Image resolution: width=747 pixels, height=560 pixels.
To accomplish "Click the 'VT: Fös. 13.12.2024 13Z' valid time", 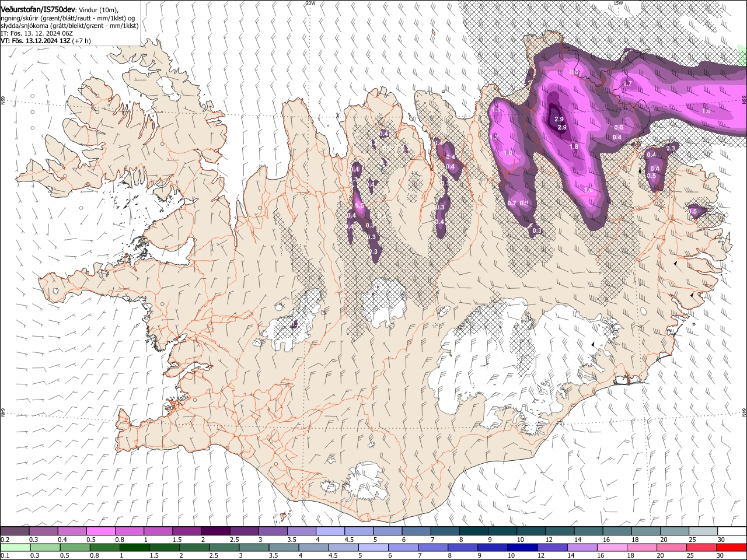I will pos(36,41).
